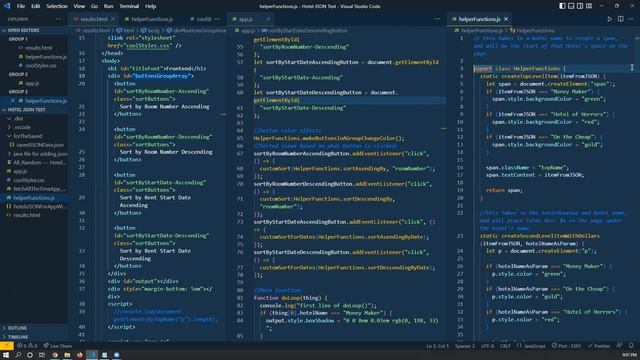Click Prettier formatter status item

[x=599, y=346]
